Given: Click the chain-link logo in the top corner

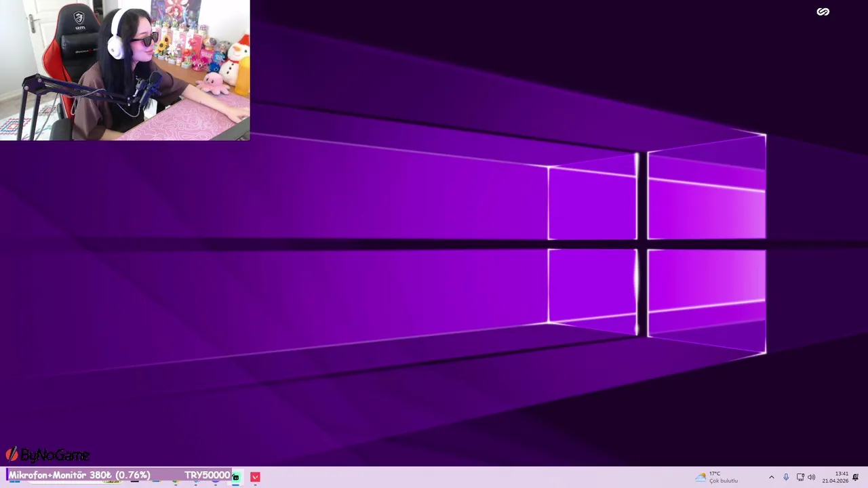Looking at the screenshot, I should [823, 12].
